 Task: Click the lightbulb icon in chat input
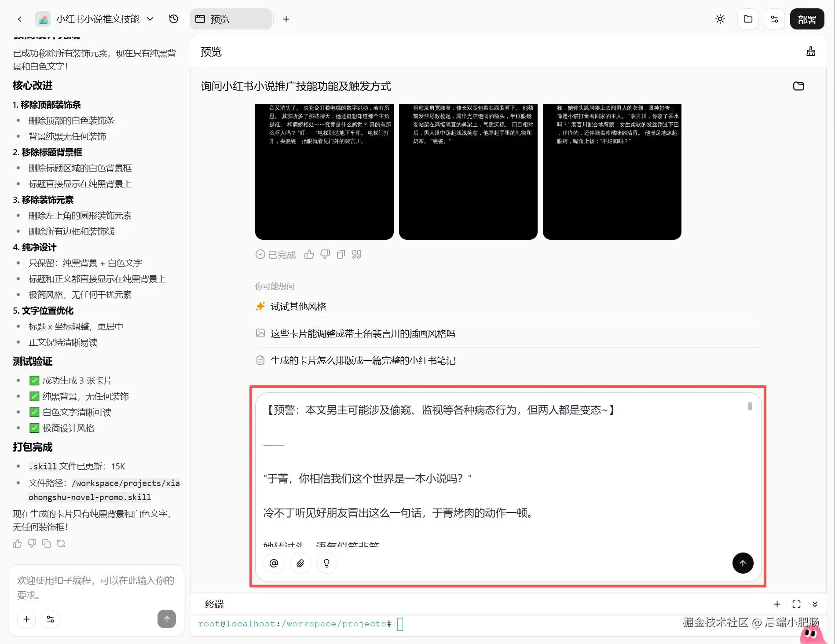326,563
